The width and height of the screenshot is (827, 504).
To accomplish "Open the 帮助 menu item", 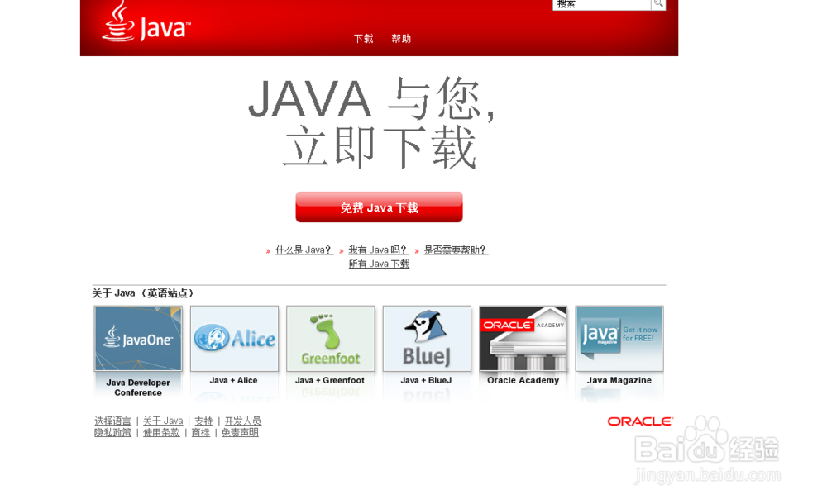I will [x=401, y=38].
